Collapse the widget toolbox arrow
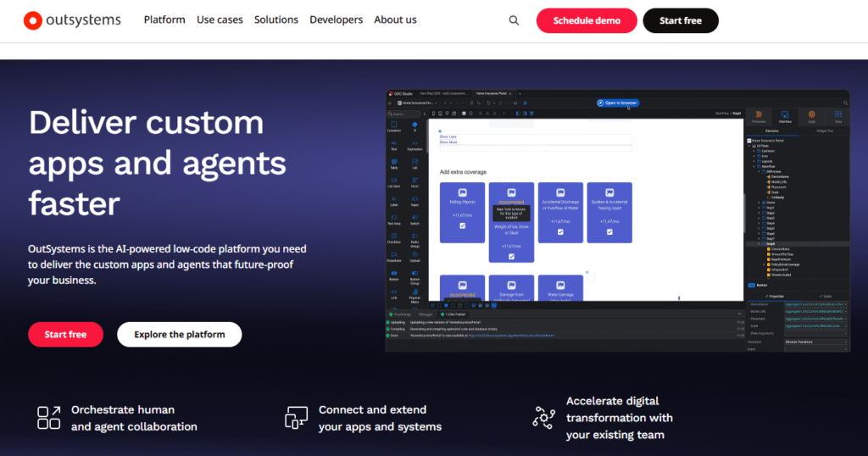Image resolution: width=868 pixels, height=456 pixels. point(425,114)
